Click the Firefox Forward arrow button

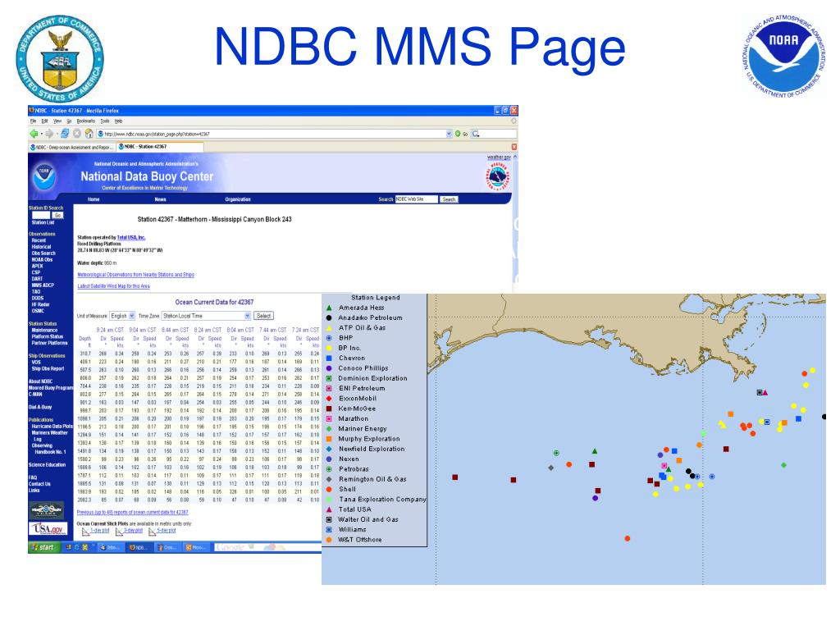click(x=49, y=134)
